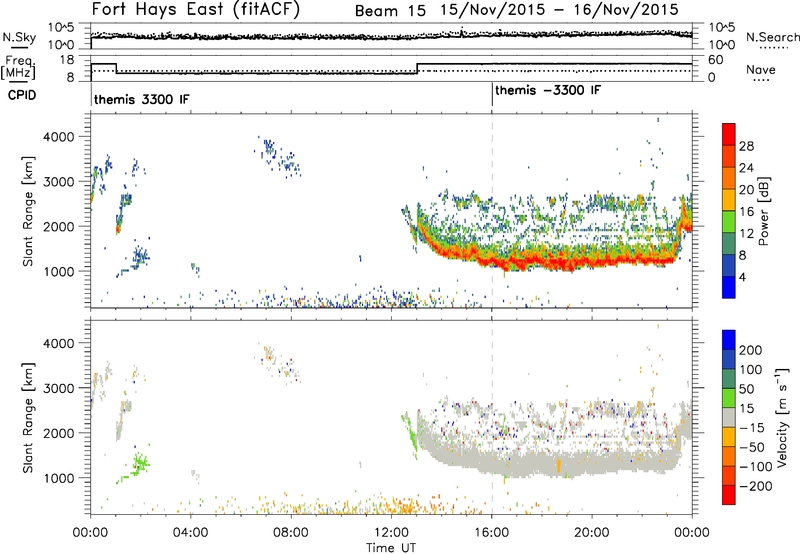Click the 4000 tick on the power panel
The width and height of the screenshot is (800, 554).
(x=59, y=137)
